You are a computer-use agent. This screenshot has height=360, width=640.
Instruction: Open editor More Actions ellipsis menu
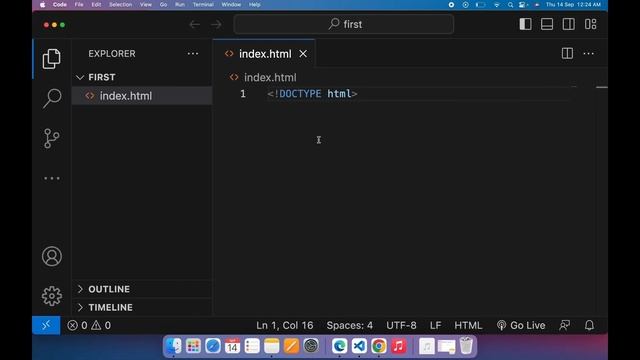click(589, 53)
